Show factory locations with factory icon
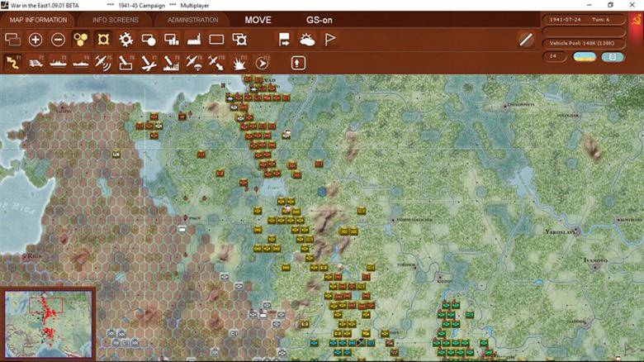 [x=193, y=40]
